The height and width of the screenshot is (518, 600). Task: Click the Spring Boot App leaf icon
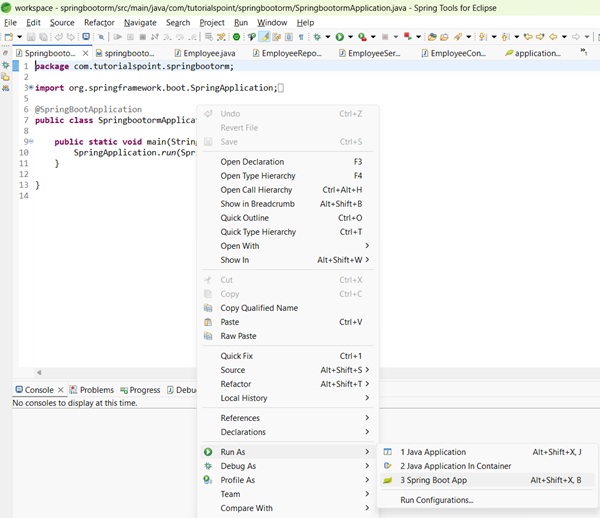click(388, 480)
